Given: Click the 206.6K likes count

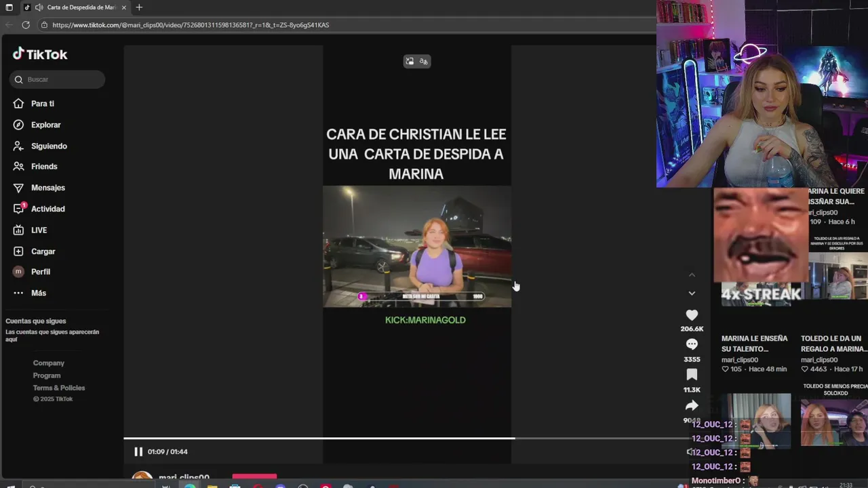Looking at the screenshot, I should pyautogui.click(x=692, y=329).
